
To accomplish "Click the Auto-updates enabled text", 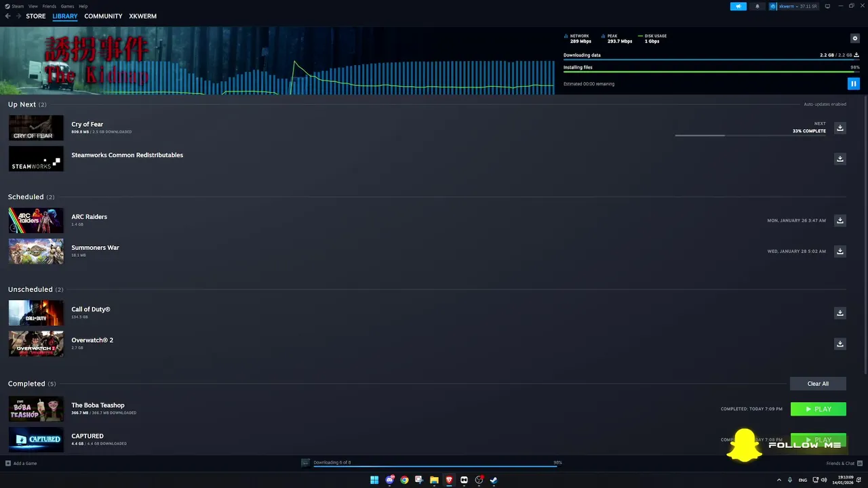I will coord(825,104).
